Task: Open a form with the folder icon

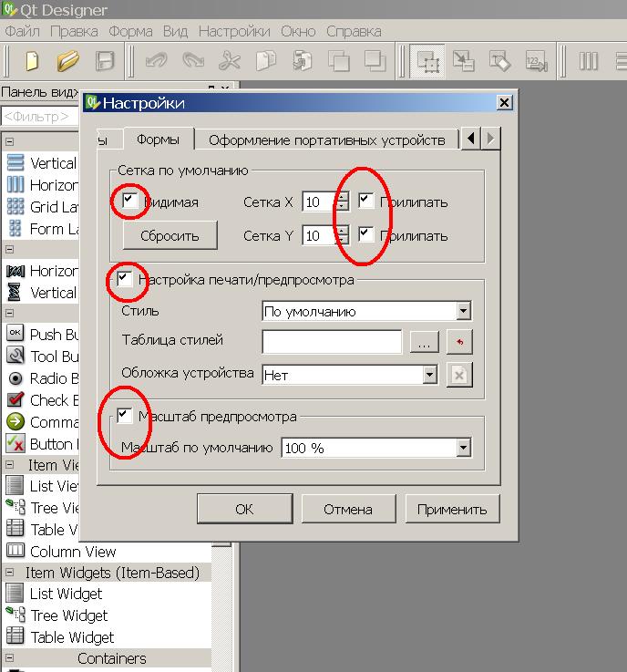Action: click(x=67, y=60)
